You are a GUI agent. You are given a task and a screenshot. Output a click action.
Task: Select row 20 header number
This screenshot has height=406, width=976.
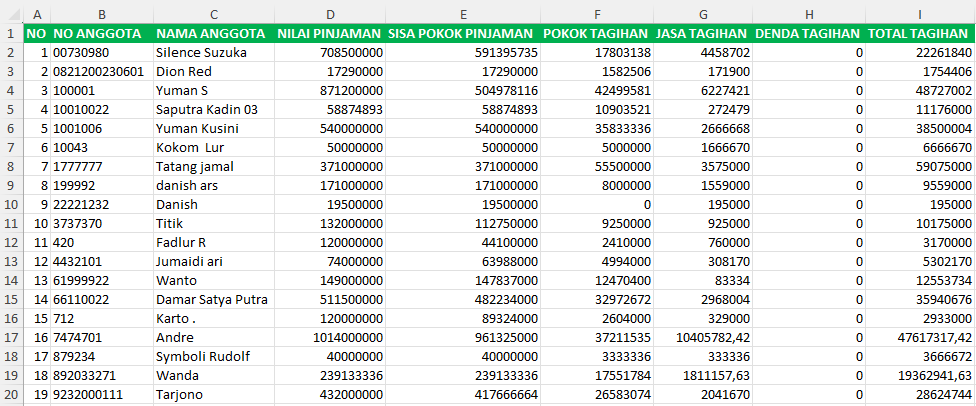[x=11, y=394]
